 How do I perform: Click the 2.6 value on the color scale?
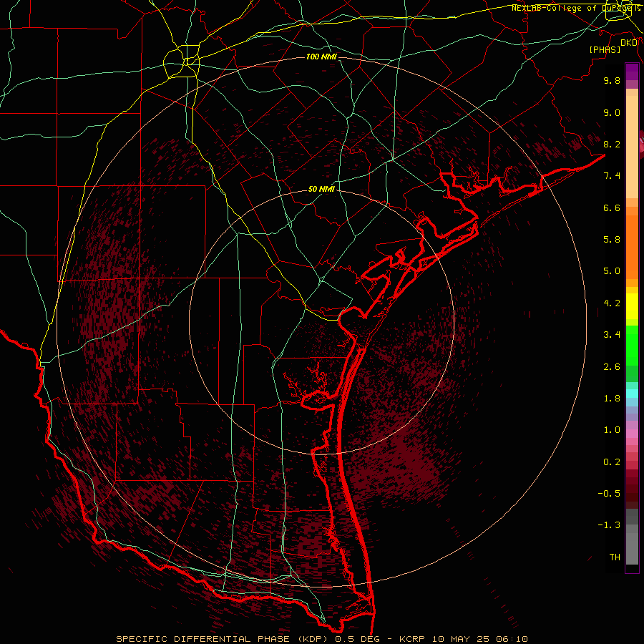point(612,367)
